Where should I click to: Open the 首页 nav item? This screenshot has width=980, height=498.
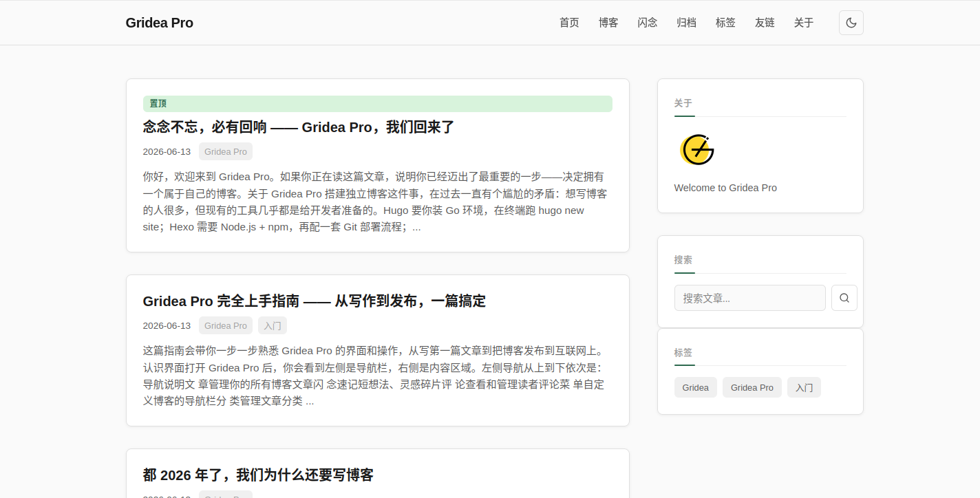(569, 23)
